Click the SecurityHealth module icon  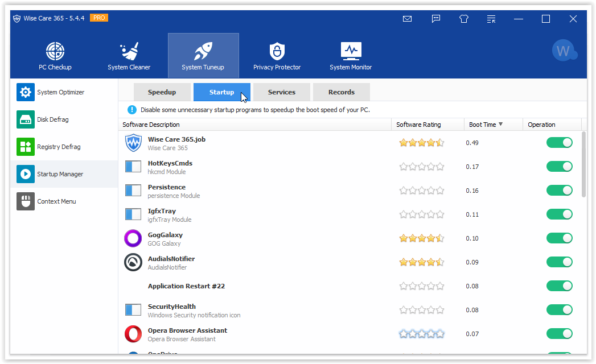[x=133, y=310]
